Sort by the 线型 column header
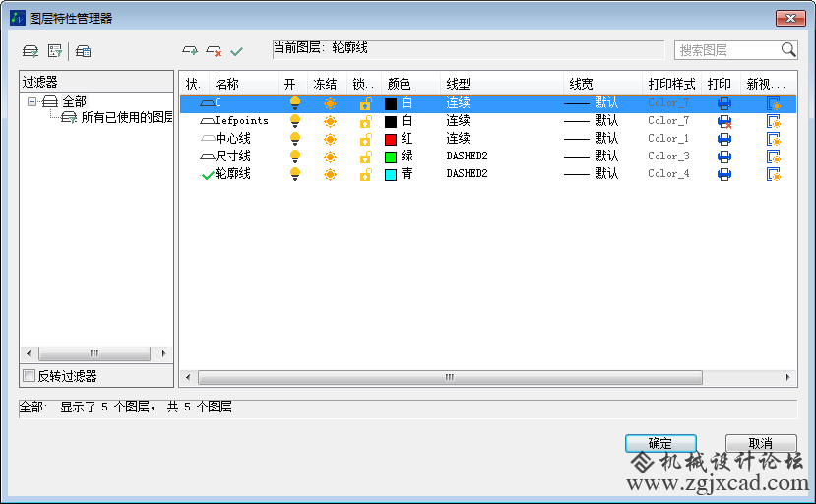Viewport: 816px width, 504px height. coord(502,84)
